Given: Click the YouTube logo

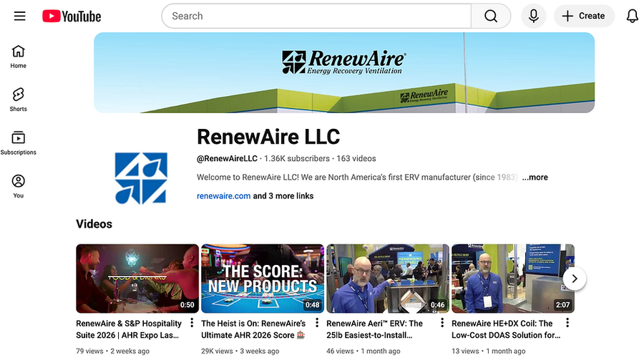Looking at the screenshot, I should pyautogui.click(x=72, y=16).
